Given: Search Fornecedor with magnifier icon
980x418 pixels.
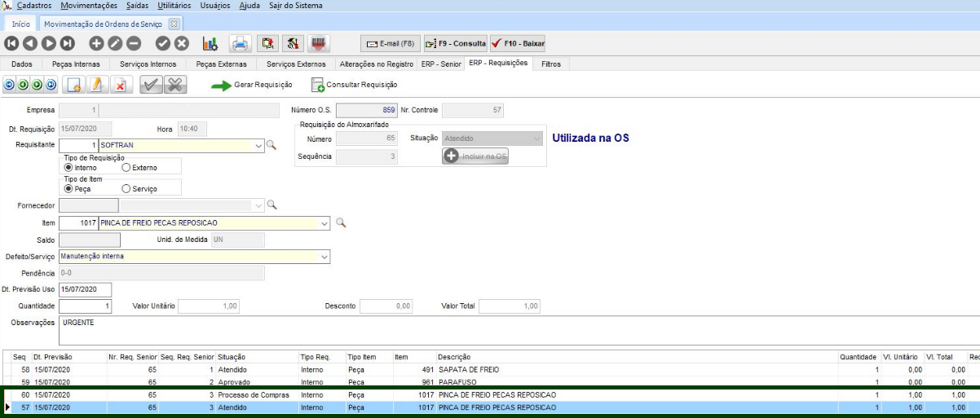Looking at the screenshot, I should (x=271, y=205).
